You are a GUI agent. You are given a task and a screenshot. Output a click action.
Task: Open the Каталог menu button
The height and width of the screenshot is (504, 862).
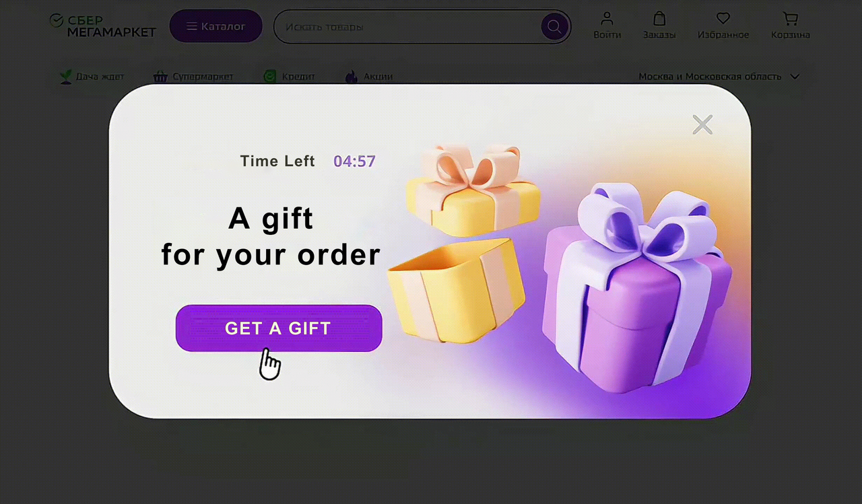215,26
